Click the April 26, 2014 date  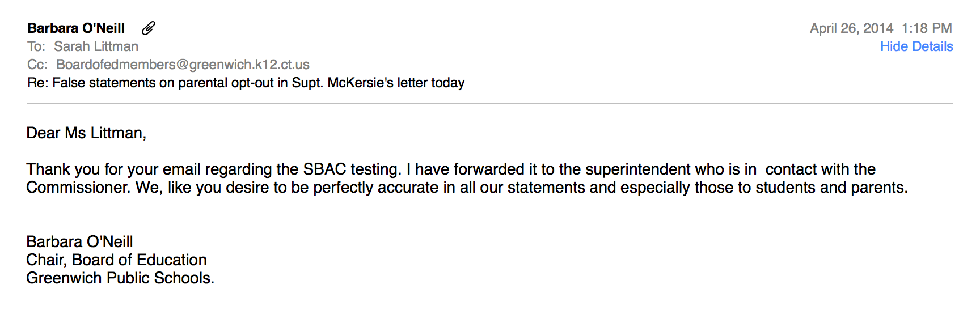point(851,28)
